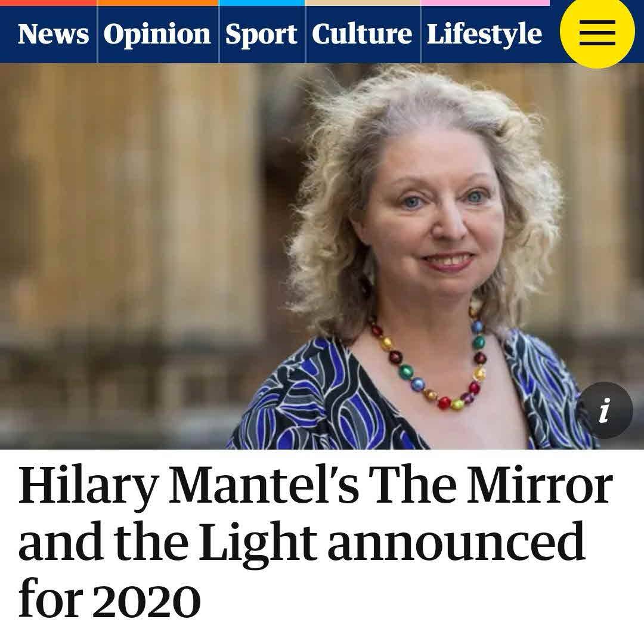Click the orange bar above Opinion
The height and width of the screenshot is (644, 644).
[158, 3]
